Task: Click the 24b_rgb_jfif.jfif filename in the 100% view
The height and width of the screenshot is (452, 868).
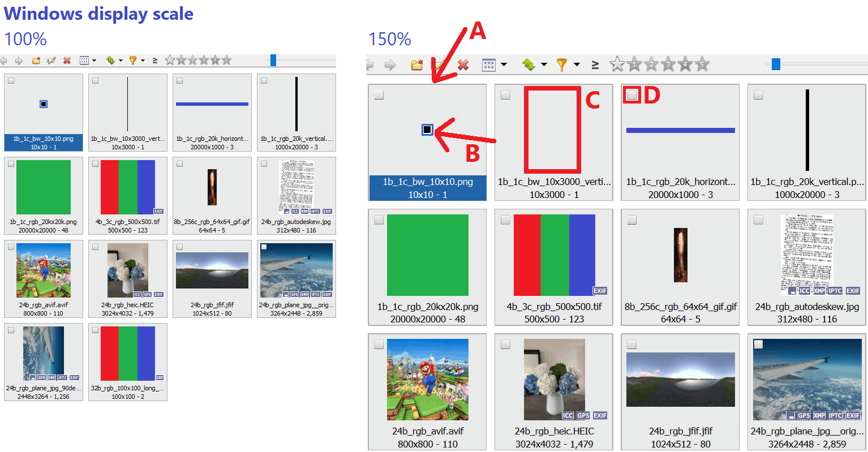Action: tap(212, 305)
